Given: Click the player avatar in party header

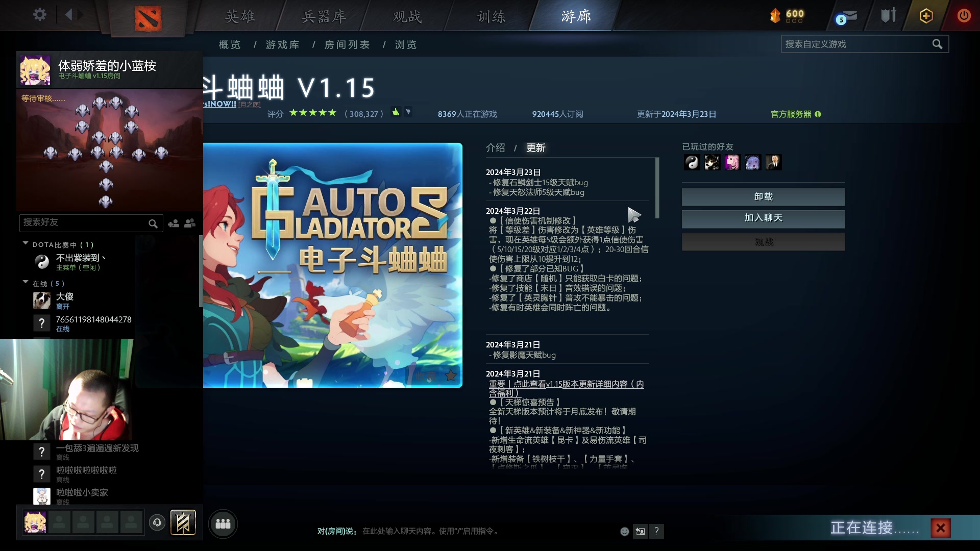Looking at the screenshot, I should [35, 70].
